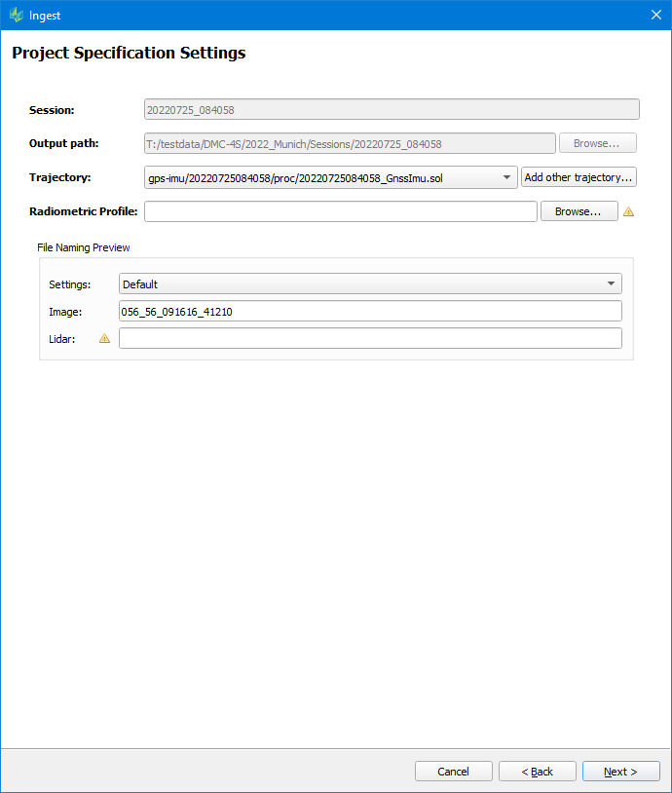Image resolution: width=672 pixels, height=793 pixels.
Task: Go back to the previous wizard page
Action: pyautogui.click(x=537, y=772)
